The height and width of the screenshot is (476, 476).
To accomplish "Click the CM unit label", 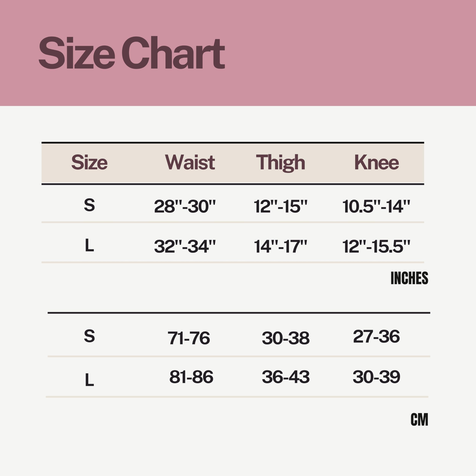I will click(x=419, y=420).
